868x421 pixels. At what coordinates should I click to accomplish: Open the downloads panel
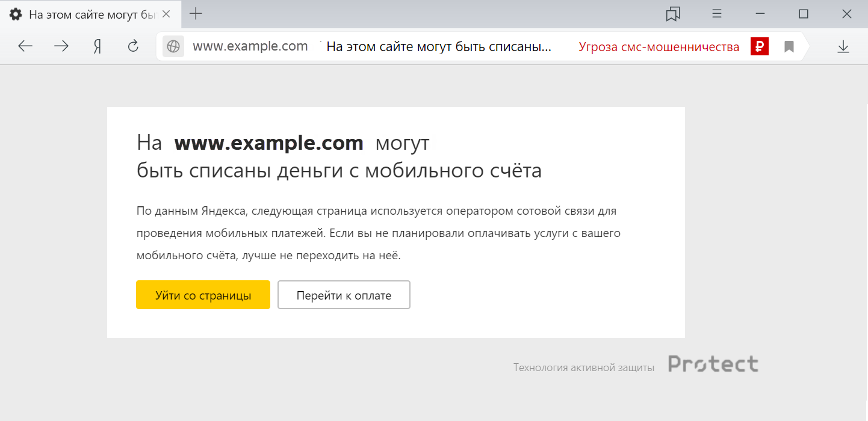click(x=843, y=46)
